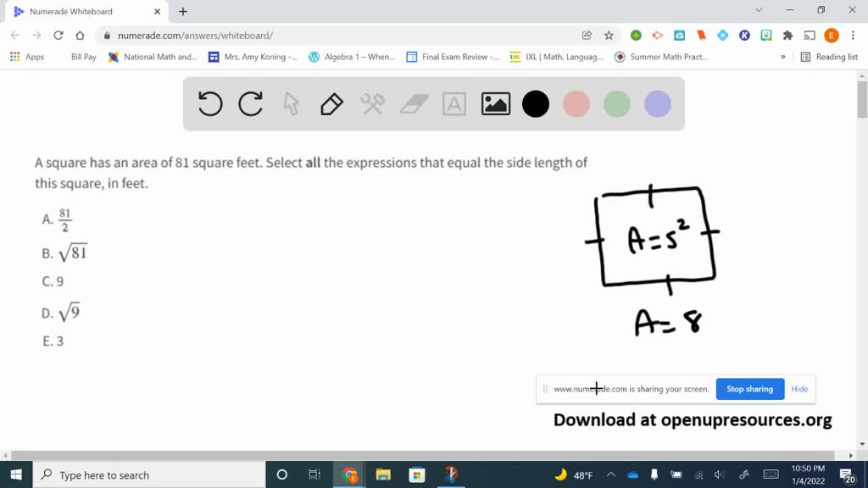
Task: Expand the hidden bookmarks overflow chevron
Action: 782,57
